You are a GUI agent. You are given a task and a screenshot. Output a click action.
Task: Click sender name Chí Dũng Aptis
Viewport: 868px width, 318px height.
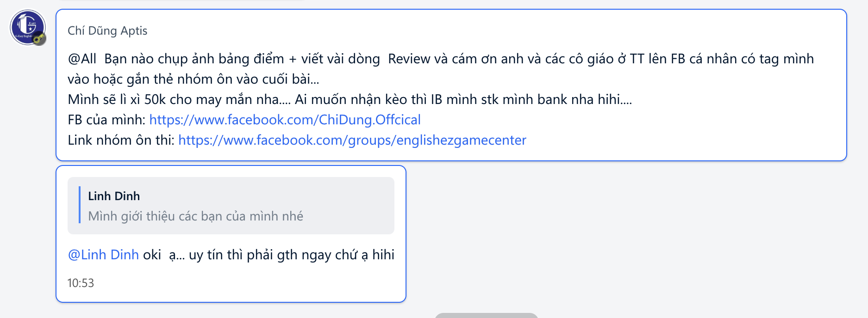pyautogui.click(x=107, y=31)
